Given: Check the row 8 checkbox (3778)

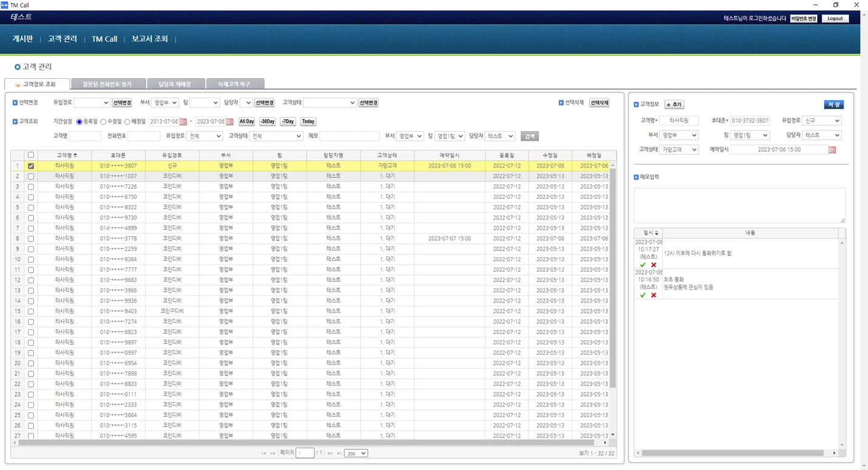Looking at the screenshot, I should point(31,239).
